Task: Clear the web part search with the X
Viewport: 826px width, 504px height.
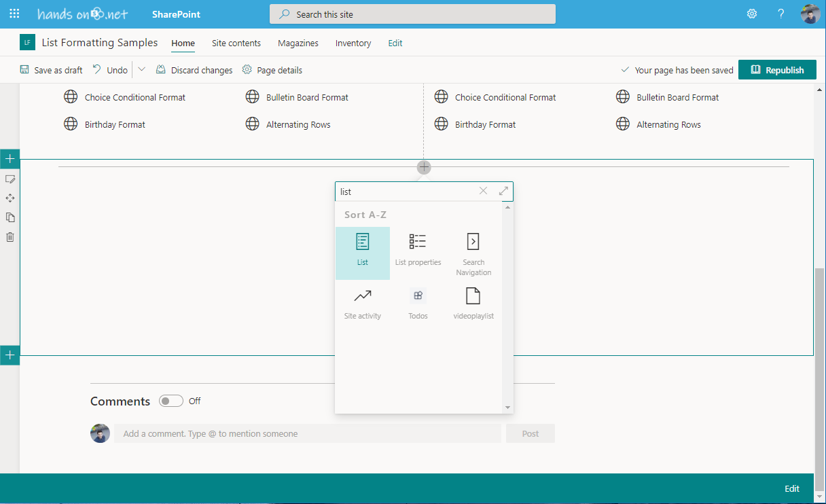Action: coord(483,191)
